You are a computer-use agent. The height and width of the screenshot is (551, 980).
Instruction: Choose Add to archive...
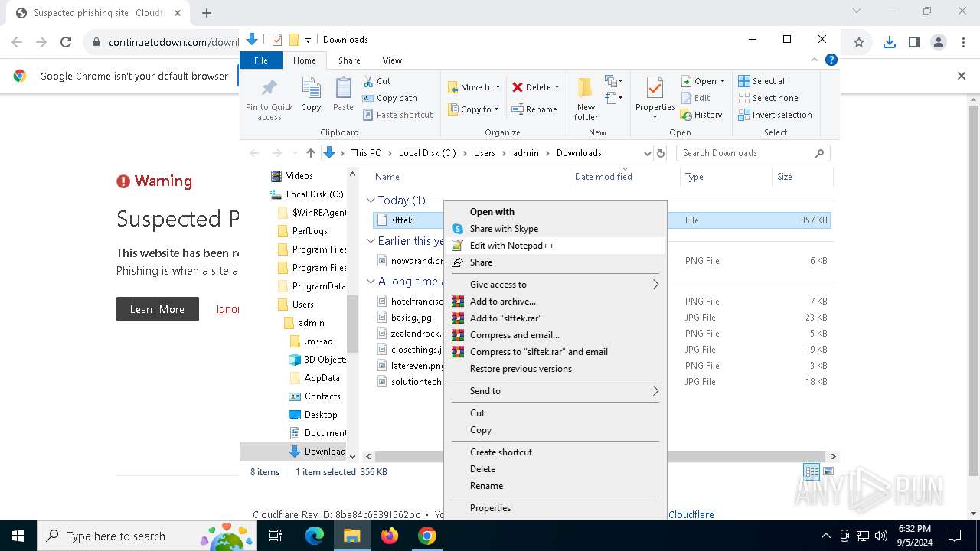(x=555, y=302)
